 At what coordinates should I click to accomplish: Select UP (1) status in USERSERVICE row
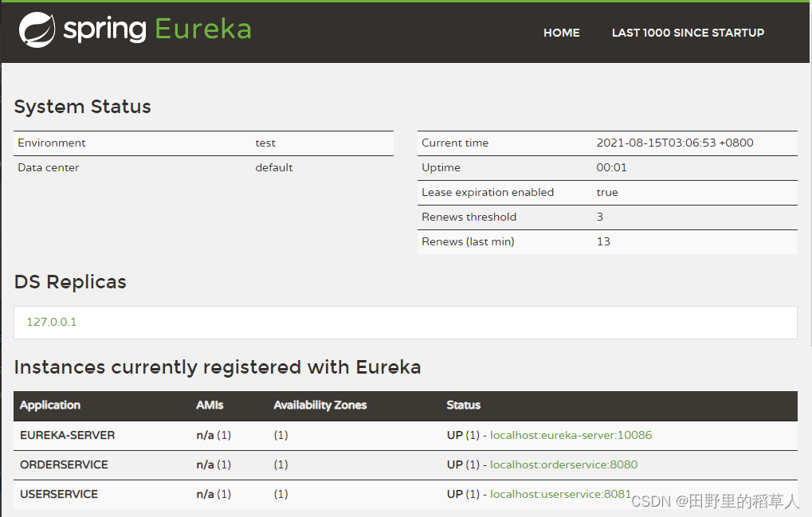click(x=463, y=494)
